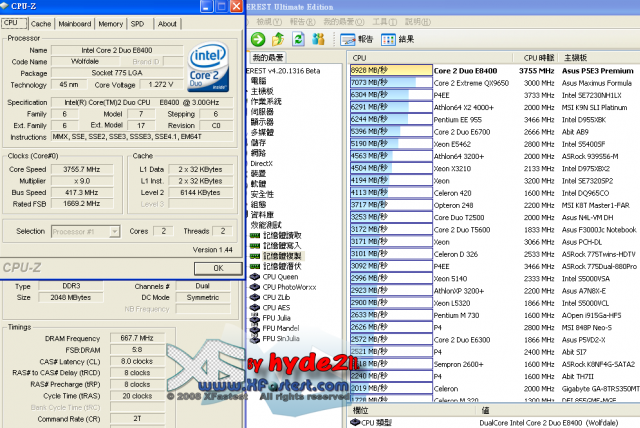
Task: Click the 667.7 MHz DRAM Frequency value
Action: (137, 338)
